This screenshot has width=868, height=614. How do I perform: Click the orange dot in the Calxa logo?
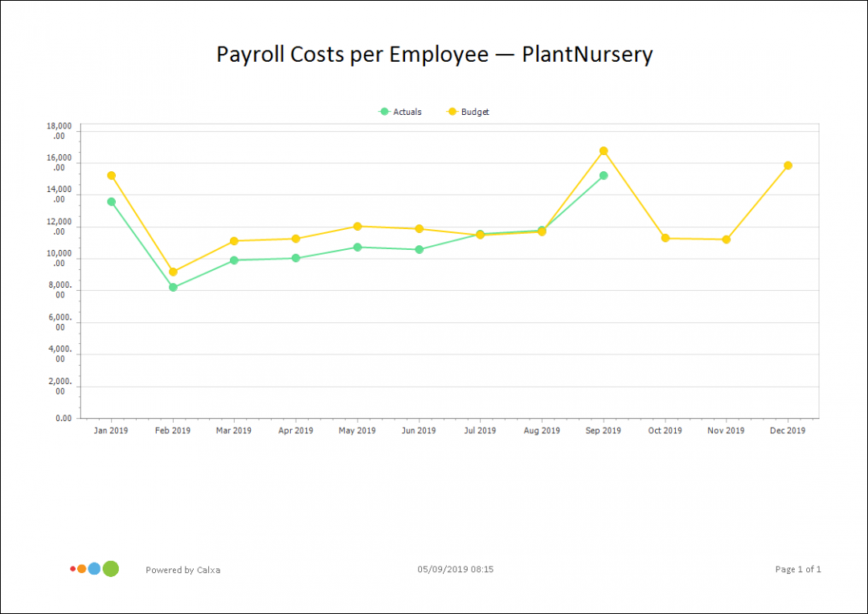pos(81,568)
